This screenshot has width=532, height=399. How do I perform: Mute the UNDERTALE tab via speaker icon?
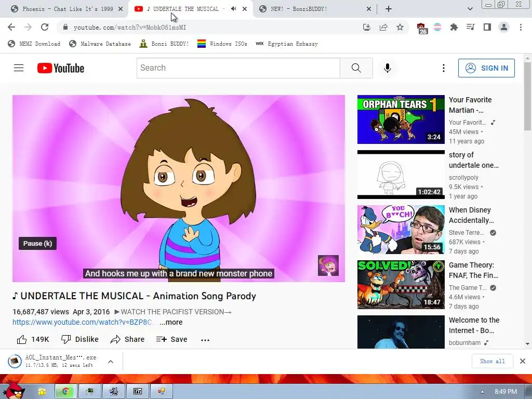(x=233, y=9)
